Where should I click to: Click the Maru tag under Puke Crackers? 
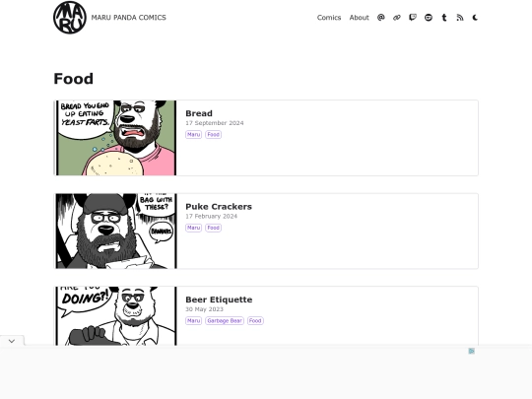pos(193,228)
